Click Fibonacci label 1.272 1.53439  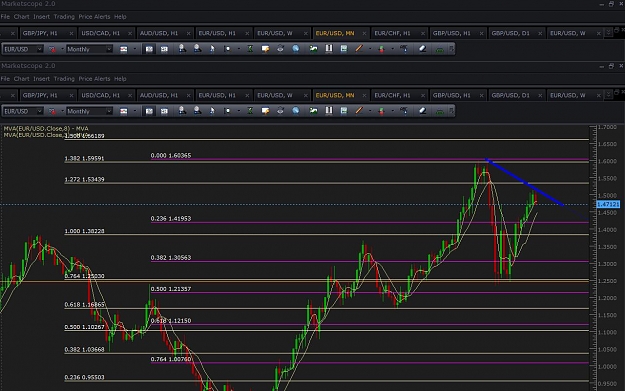click(x=85, y=179)
